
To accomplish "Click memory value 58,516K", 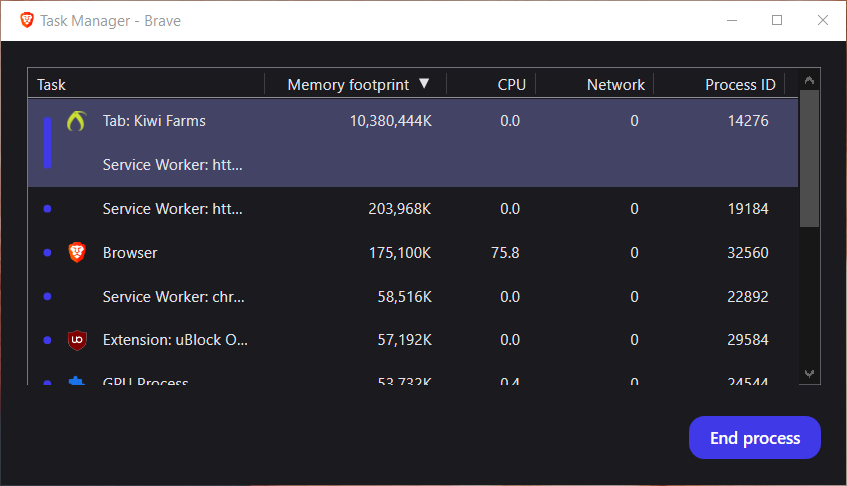I will coord(405,296).
